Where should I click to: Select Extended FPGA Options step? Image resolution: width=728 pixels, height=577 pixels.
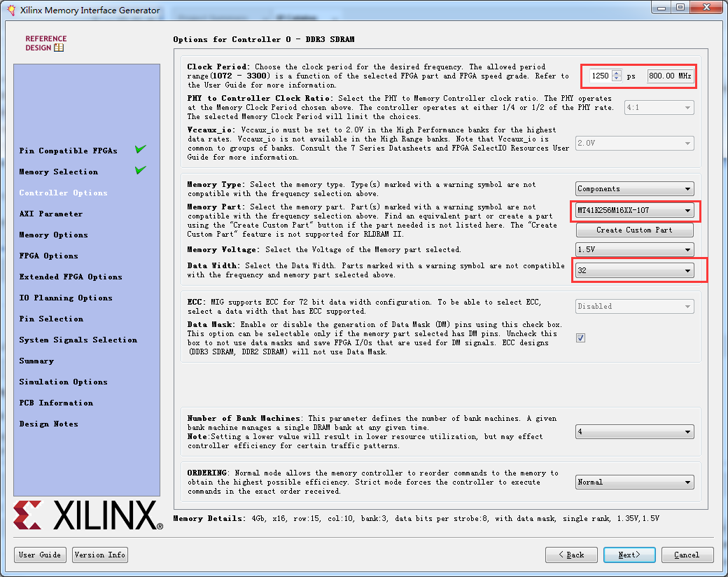point(71,277)
